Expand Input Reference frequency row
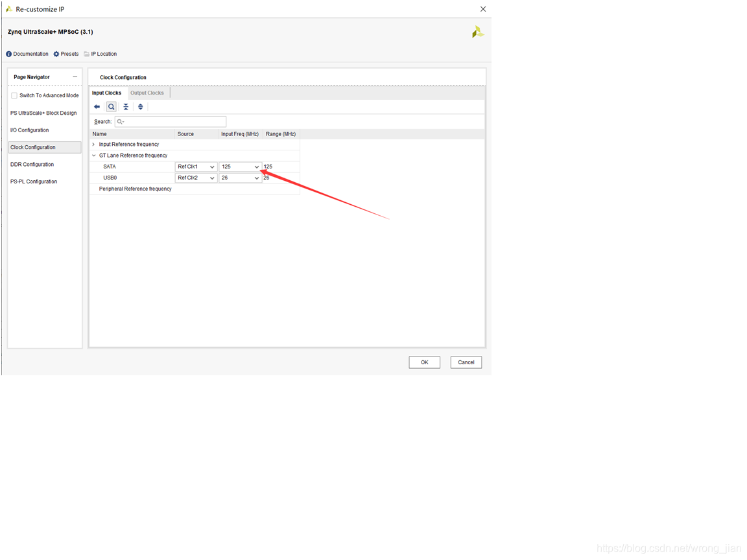 point(94,145)
